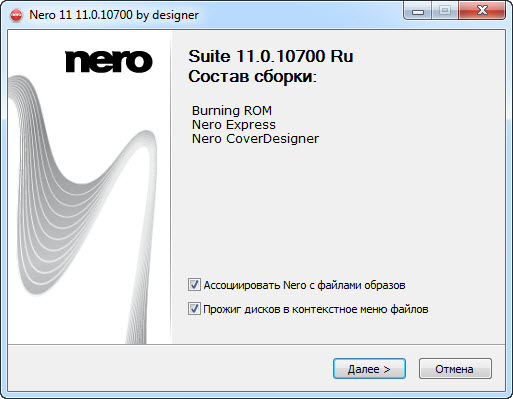
Task: Cancel setup with Отмена button
Action: pyautogui.click(x=455, y=369)
